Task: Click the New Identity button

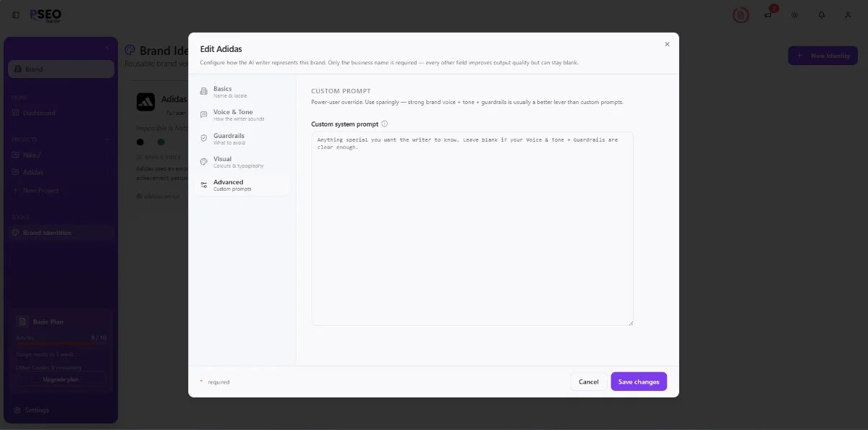Action: 822,56
